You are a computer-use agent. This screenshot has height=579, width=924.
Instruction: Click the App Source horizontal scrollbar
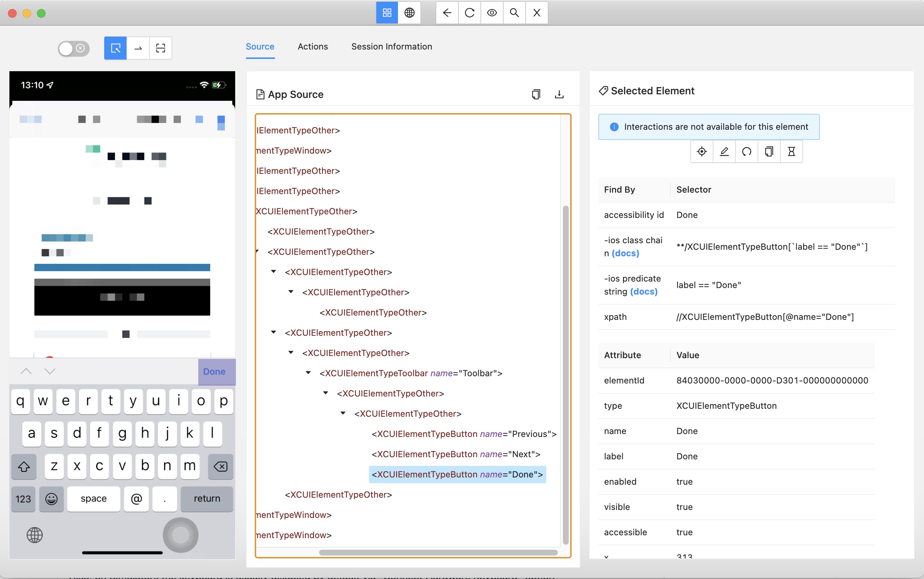pyautogui.click(x=438, y=553)
